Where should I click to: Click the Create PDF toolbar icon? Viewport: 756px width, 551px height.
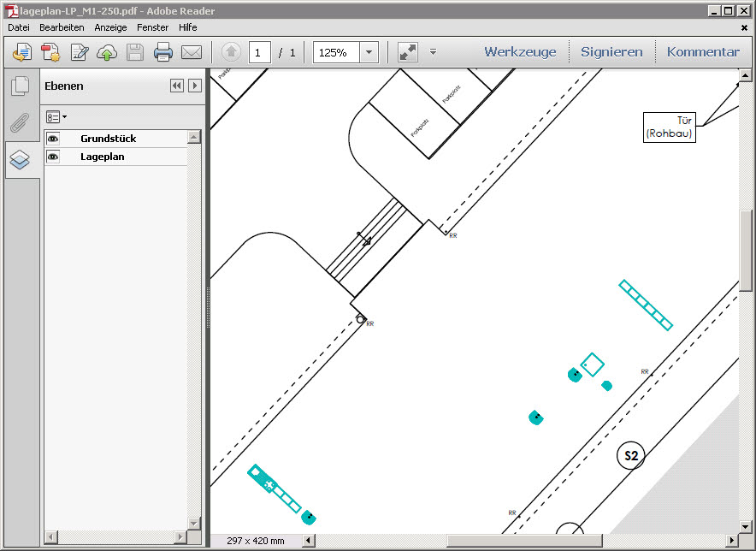(50, 52)
